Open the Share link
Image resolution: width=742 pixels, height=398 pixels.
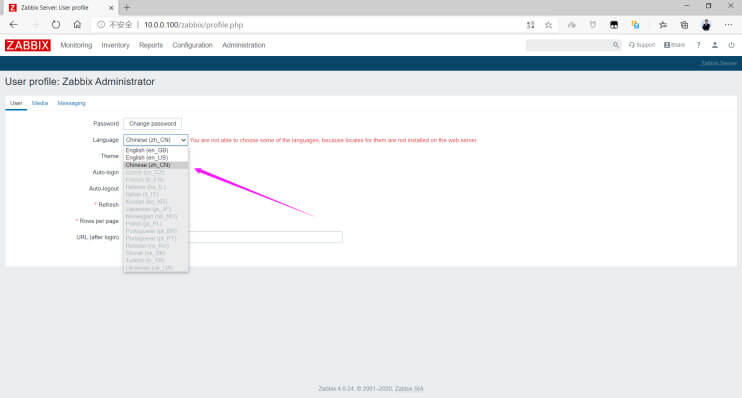674,45
